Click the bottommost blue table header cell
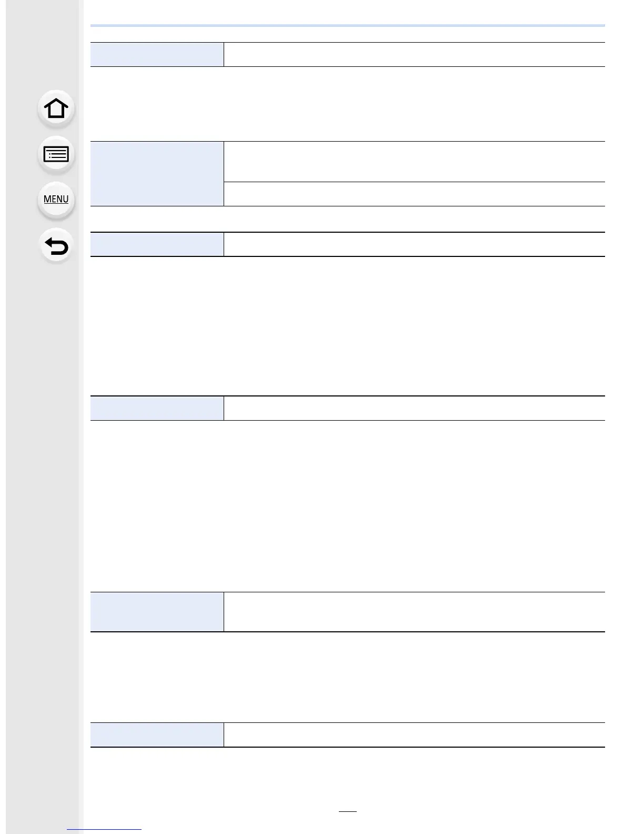Viewport: 644px width, 834px height. pos(157,734)
